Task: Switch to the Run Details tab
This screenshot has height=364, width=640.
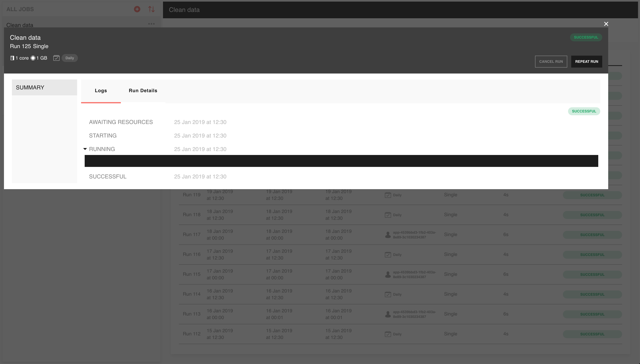Action: pos(143,90)
